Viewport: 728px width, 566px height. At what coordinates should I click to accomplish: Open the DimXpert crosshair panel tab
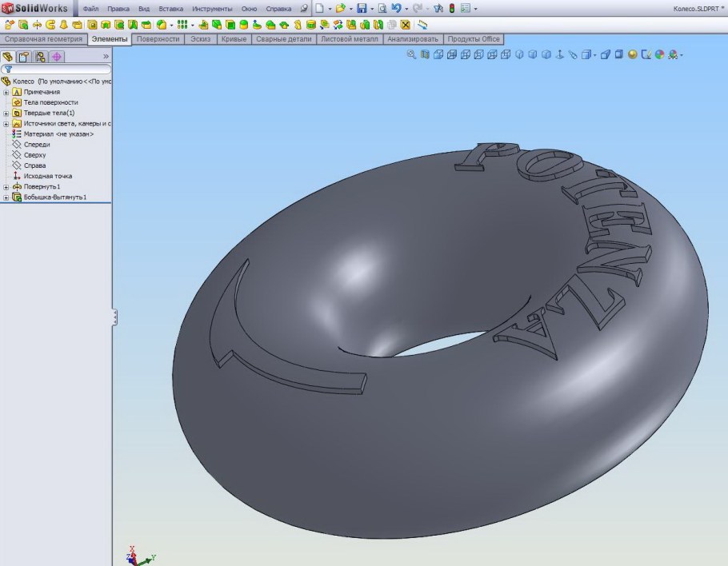(x=56, y=57)
